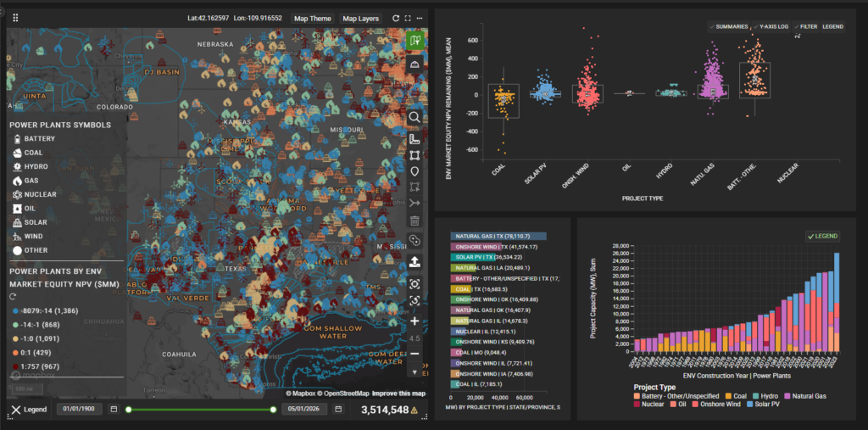Click the Onshore Wind swatch in Project Type legend
868x430 pixels.
point(696,405)
